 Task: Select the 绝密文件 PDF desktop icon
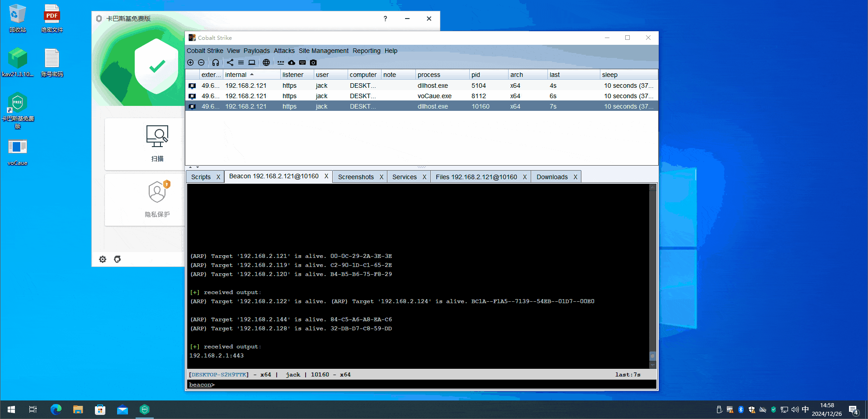(52, 19)
